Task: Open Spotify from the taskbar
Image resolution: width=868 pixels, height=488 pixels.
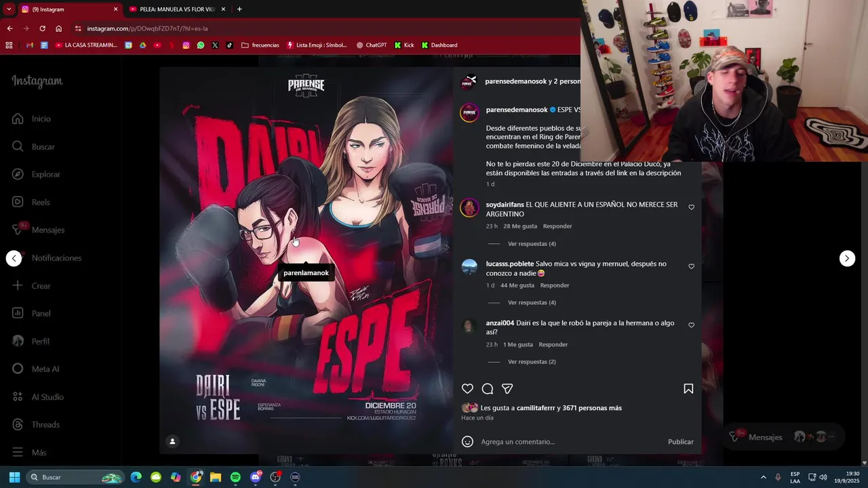Action: click(x=235, y=477)
